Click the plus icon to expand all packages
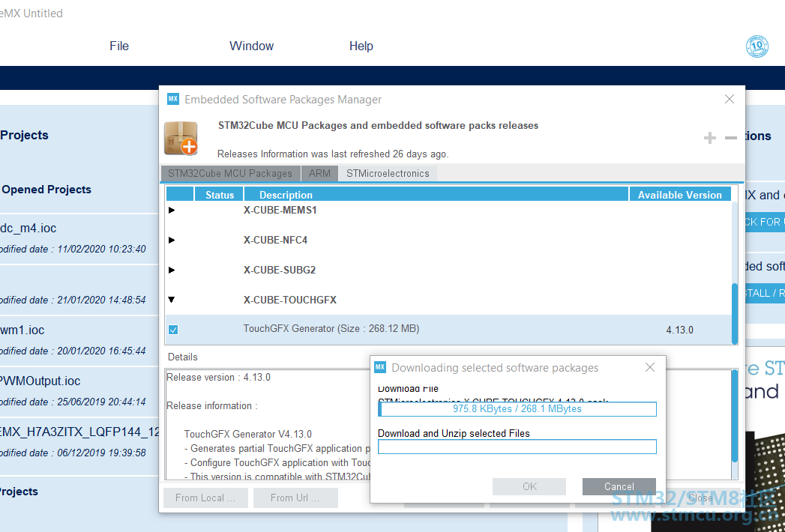Image resolution: width=785 pixels, height=532 pixels. [x=709, y=138]
